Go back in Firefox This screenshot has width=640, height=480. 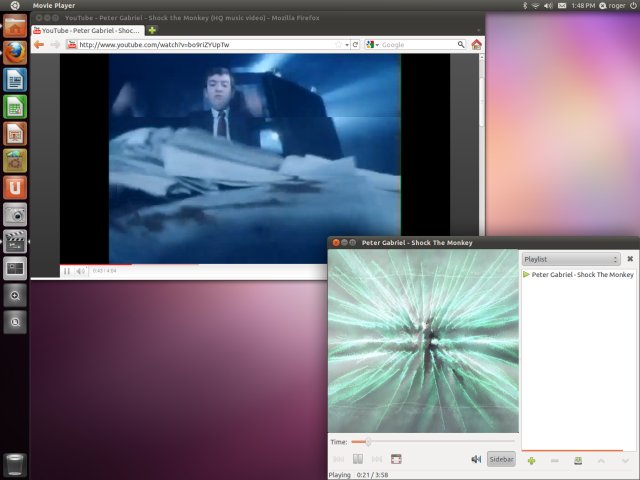[39, 44]
